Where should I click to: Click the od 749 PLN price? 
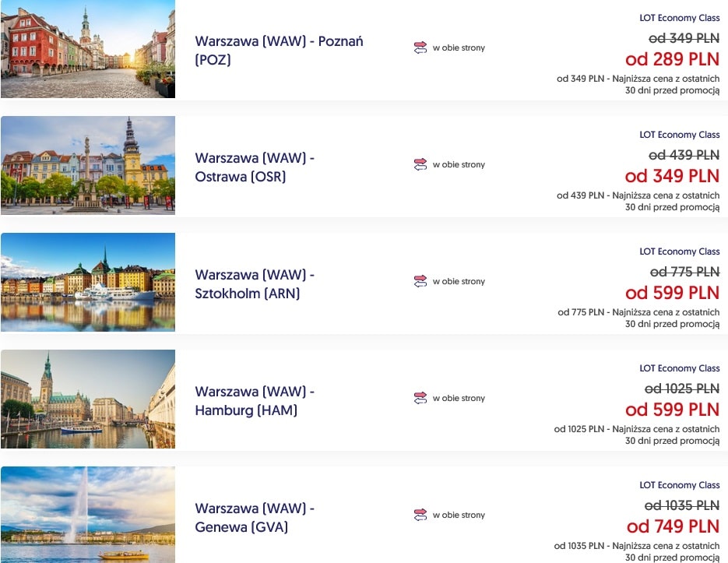click(672, 526)
